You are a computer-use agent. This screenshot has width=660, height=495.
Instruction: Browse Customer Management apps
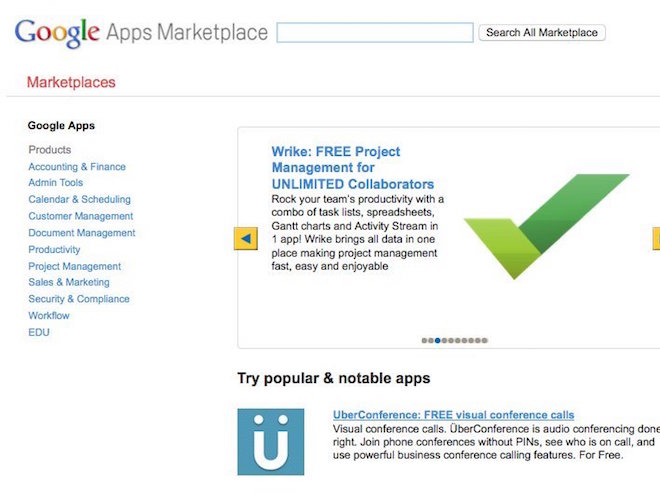[x=81, y=216]
